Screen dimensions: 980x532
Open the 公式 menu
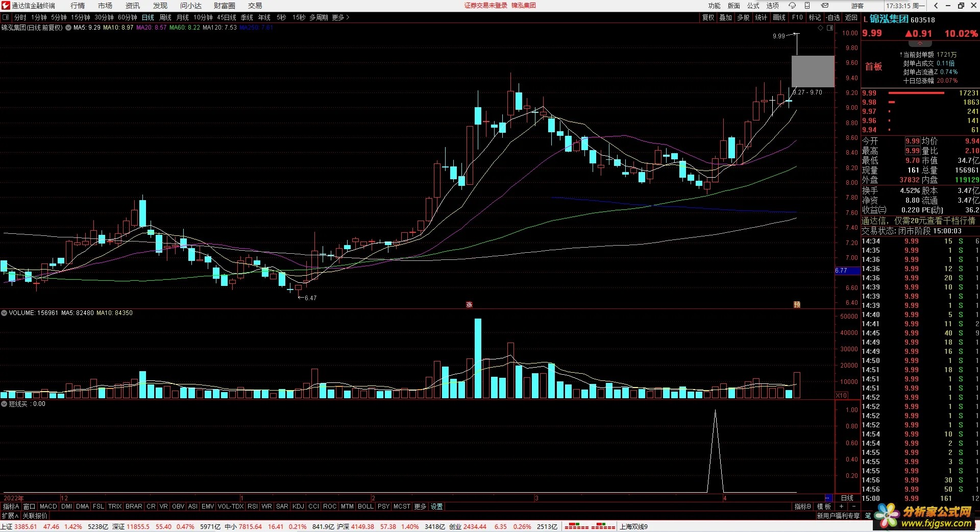tap(753, 6)
